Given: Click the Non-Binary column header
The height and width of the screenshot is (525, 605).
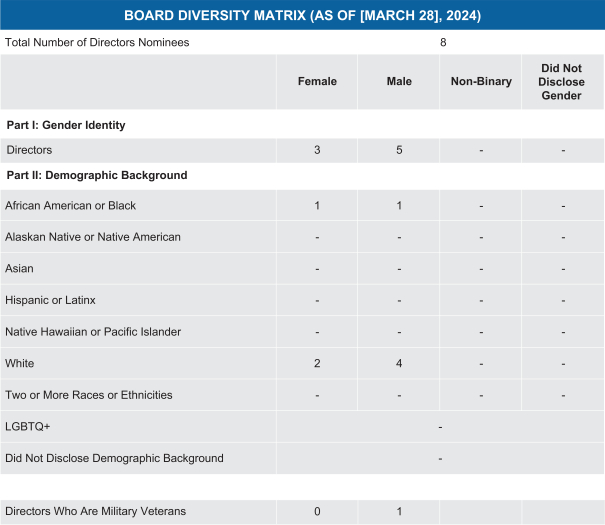Looking at the screenshot, I should pos(481,82).
